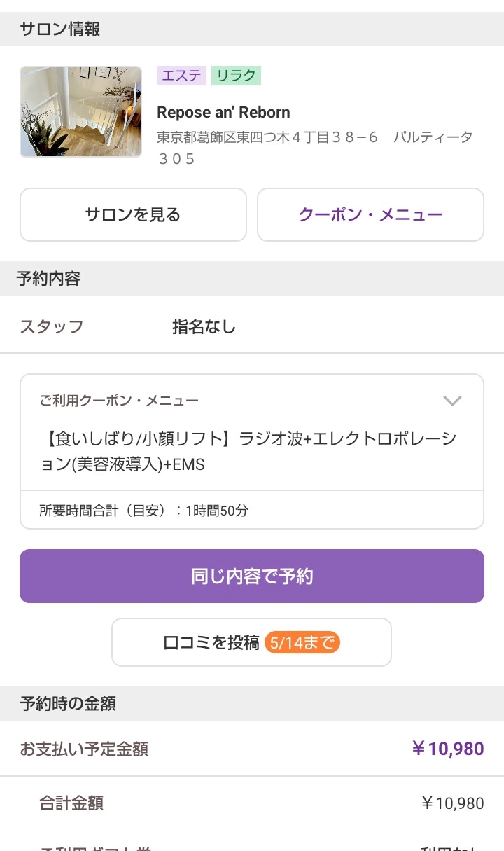Tap the purple ¥10,980 payment amount
504x851 pixels.
pos(448,749)
